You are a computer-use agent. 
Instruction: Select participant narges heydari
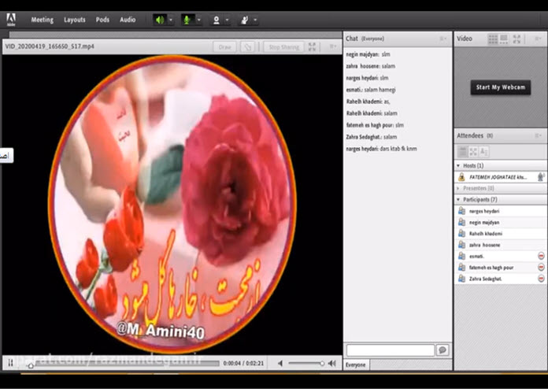point(501,211)
